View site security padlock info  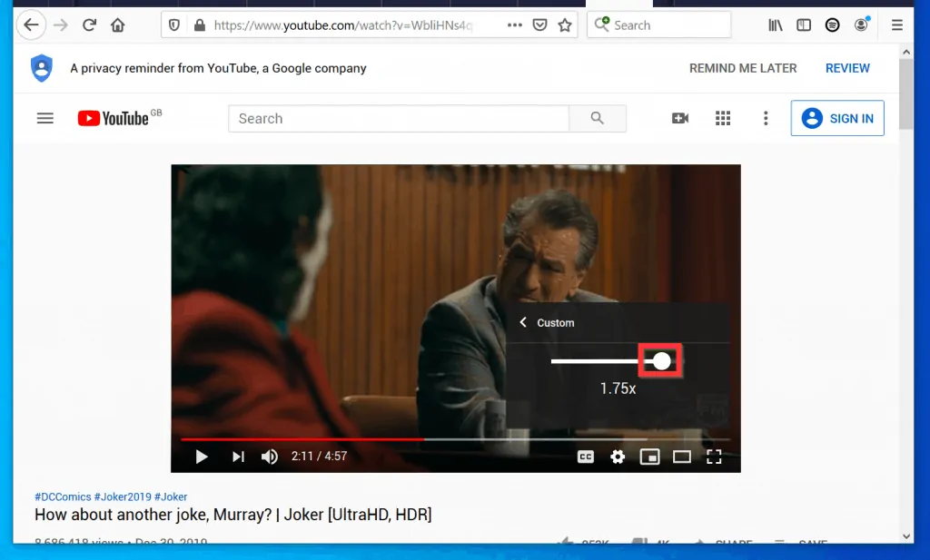click(x=200, y=25)
